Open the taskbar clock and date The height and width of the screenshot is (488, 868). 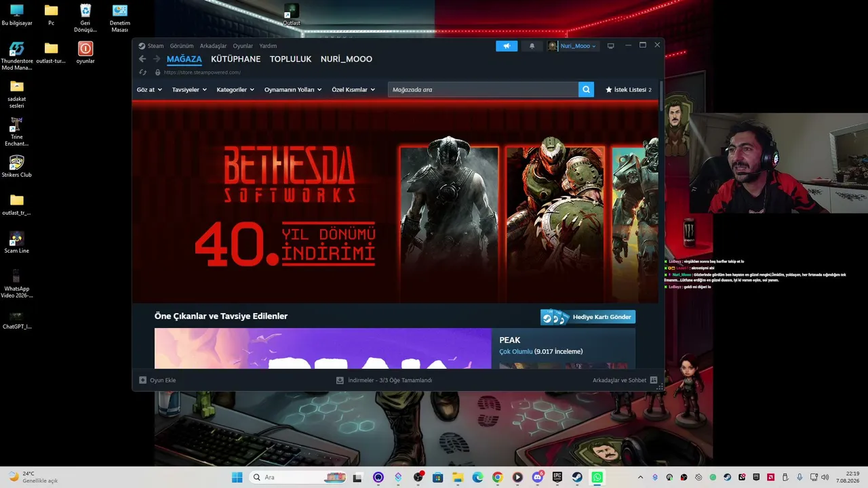[x=848, y=477]
